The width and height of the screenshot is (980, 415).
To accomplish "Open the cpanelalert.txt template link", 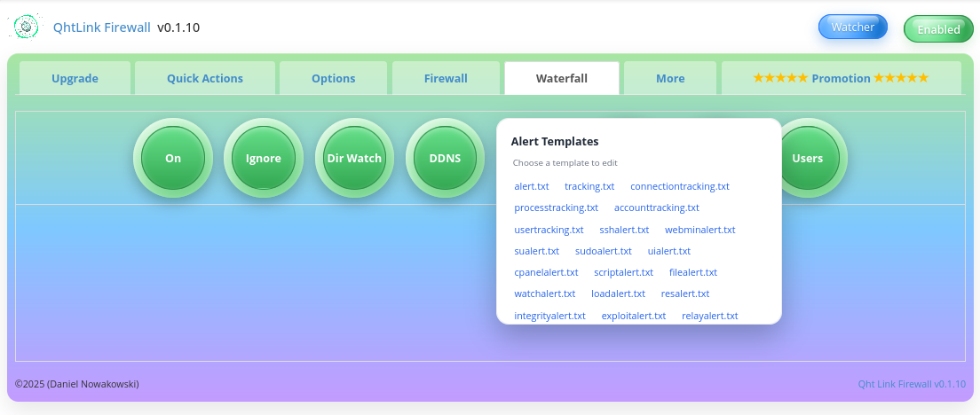I will [546, 272].
